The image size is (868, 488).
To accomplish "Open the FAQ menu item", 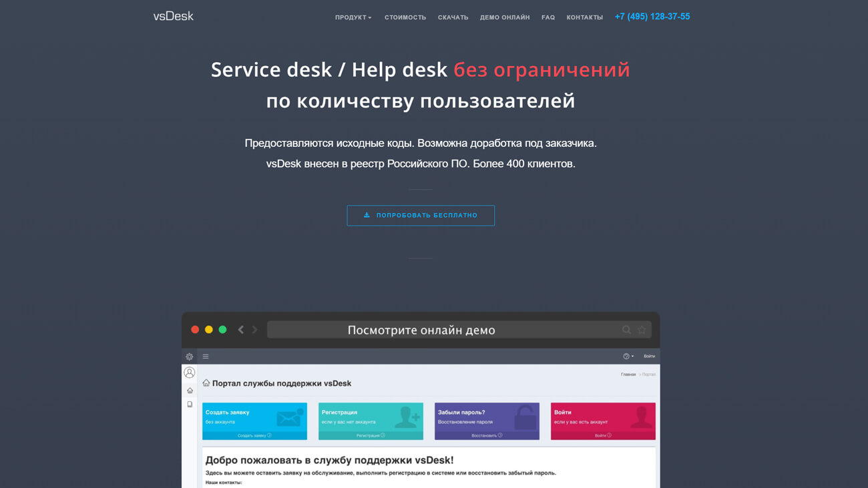I will click(548, 17).
